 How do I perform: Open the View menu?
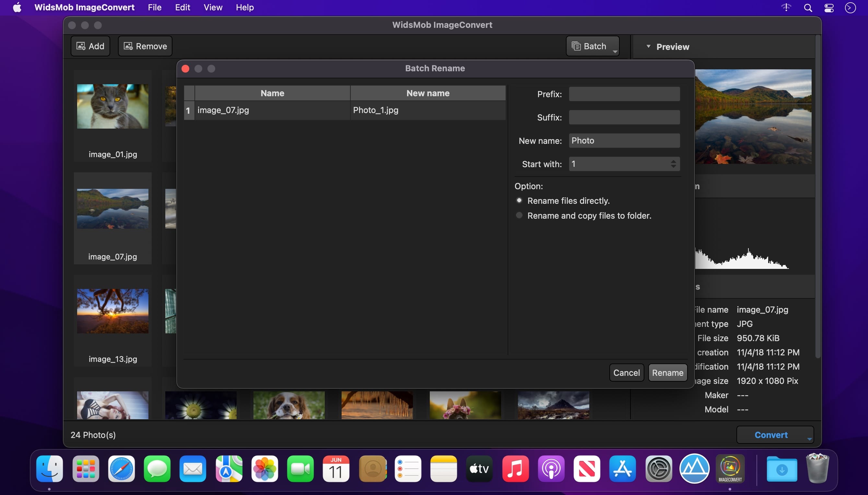pos(213,7)
